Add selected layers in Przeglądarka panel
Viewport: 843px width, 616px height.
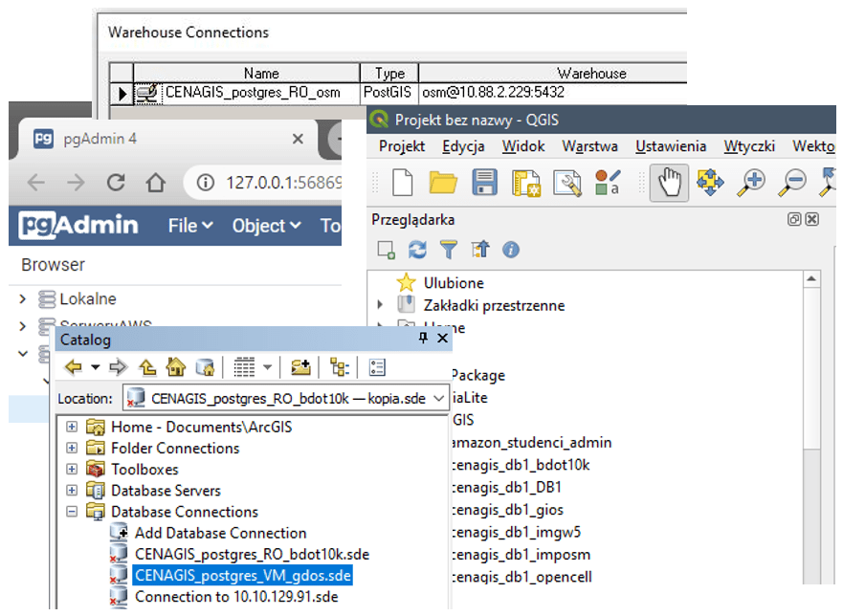coord(386,250)
